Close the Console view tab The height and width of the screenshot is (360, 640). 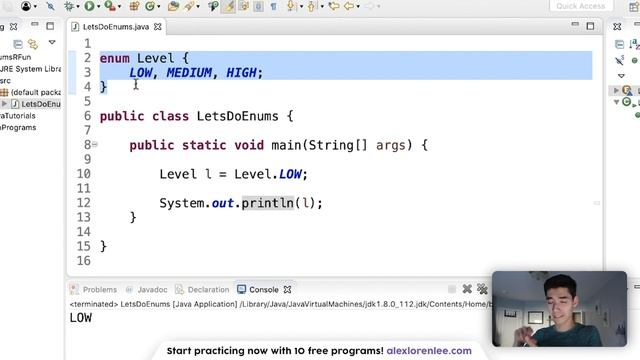tap(287, 289)
